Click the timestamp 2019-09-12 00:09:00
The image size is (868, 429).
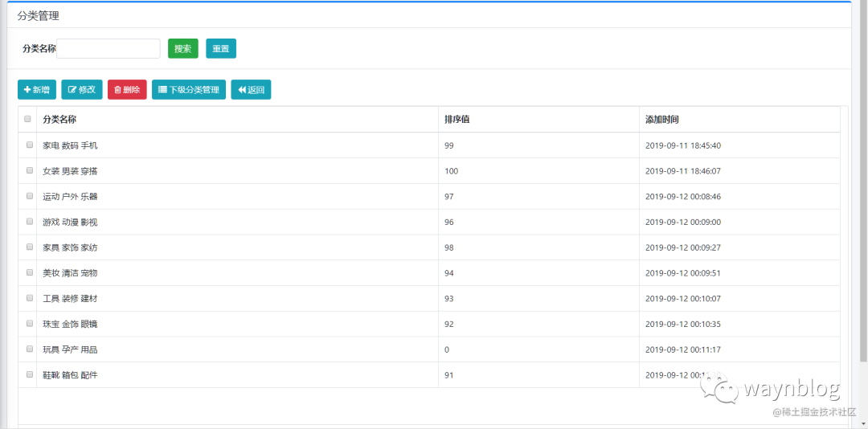pyautogui.click(x=683, y=222)
